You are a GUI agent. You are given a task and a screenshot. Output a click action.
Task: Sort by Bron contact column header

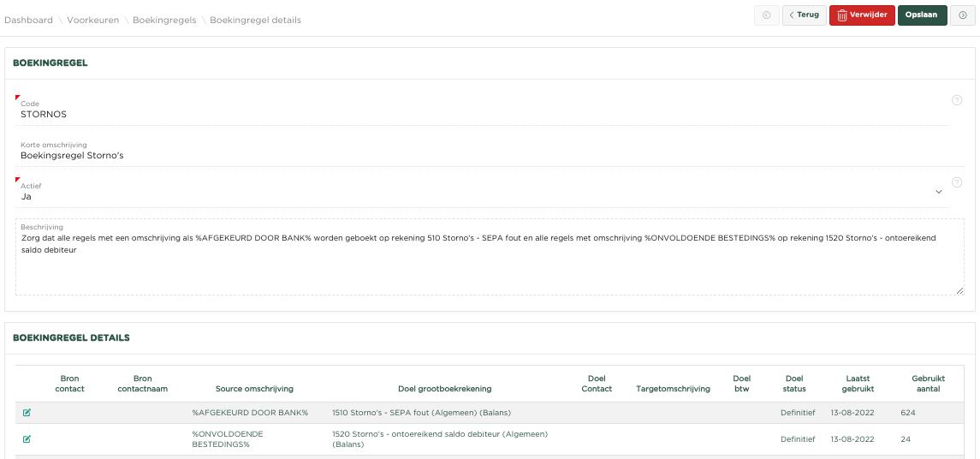[69, 384]
